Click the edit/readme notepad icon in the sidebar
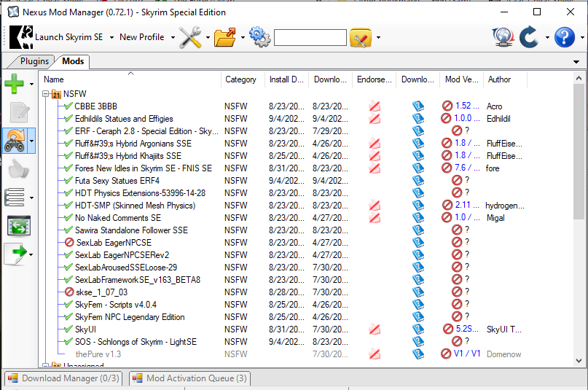The width and height of the screenshot is (588, 390). coord(19,112)
